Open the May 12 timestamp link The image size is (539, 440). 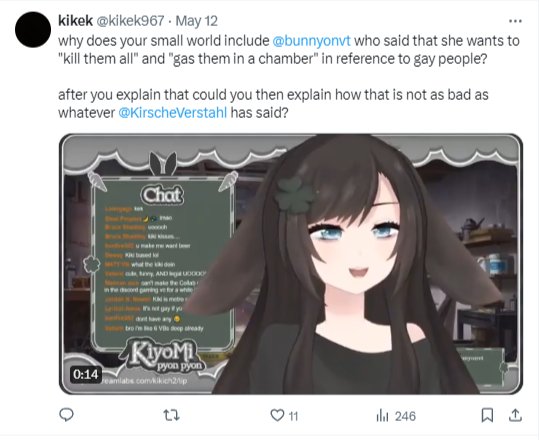pos(197,21)
